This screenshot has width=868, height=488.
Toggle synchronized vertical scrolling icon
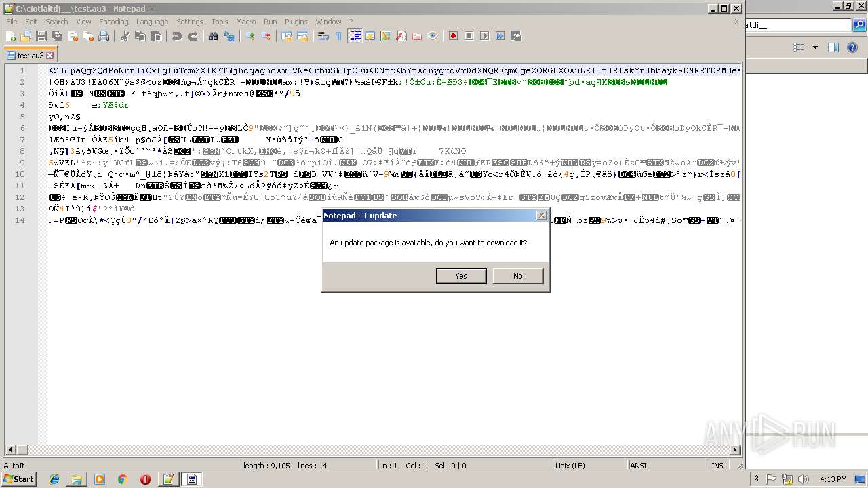[287, 36]
